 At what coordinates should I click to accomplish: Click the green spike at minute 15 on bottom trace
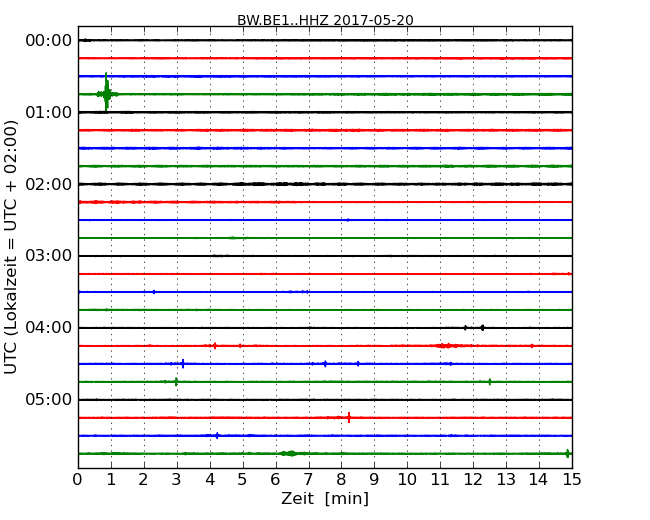568,453
